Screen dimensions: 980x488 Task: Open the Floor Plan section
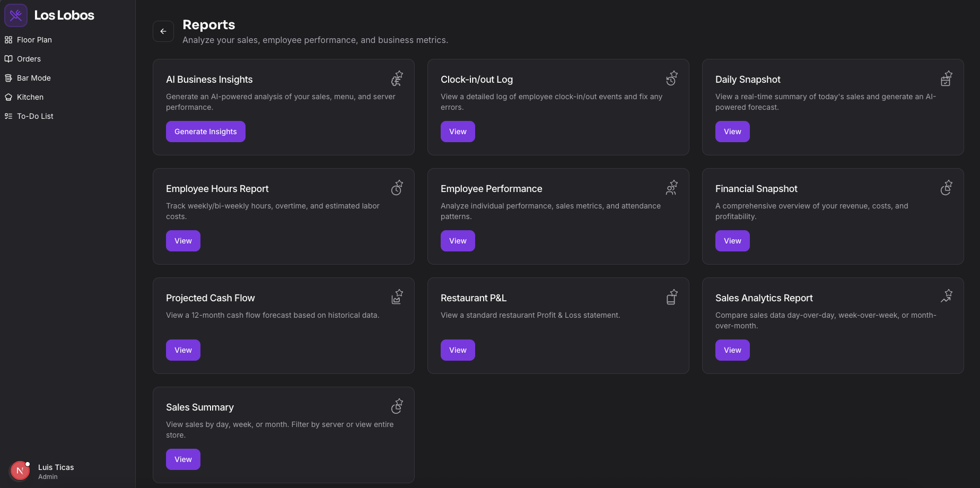[x=34, y=39]
